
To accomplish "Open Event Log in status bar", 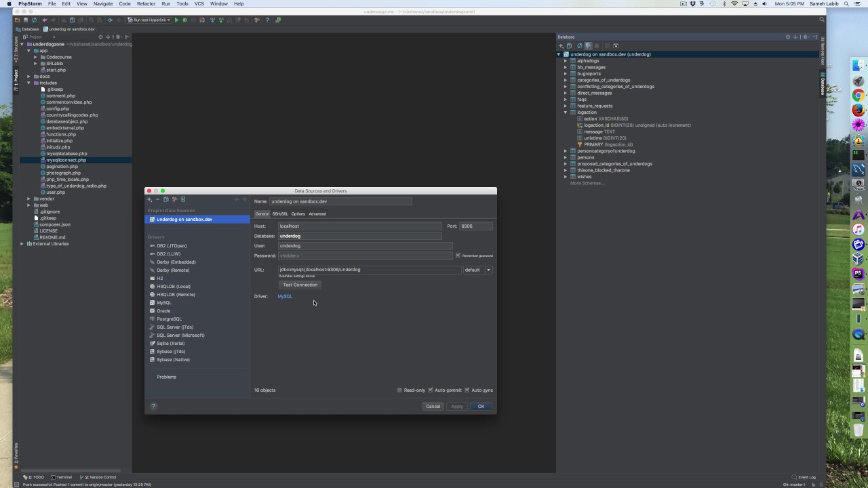I will tap(804, 477).
